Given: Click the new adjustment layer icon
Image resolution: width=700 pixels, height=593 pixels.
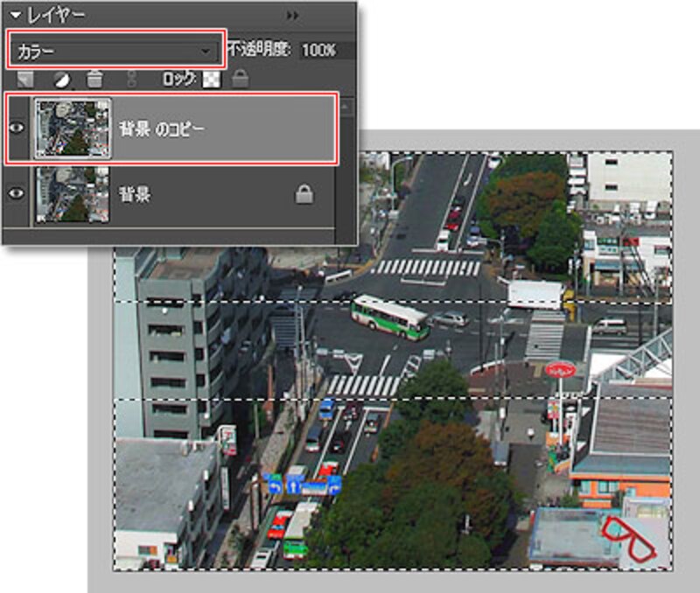Looking at the screenshot, I should tap(61, 80).
